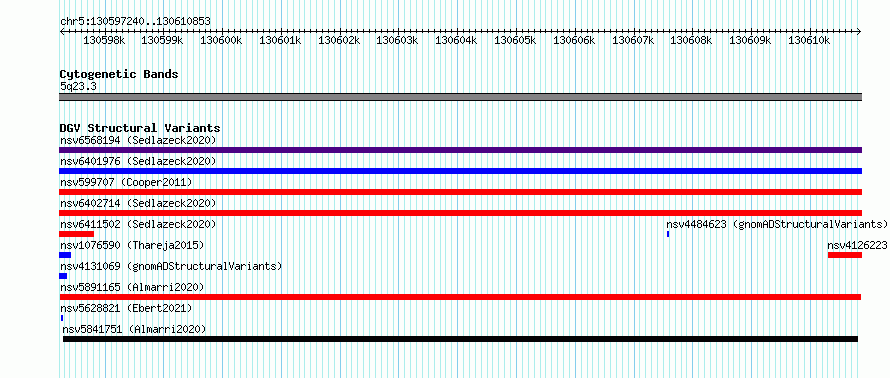Click the nsv4484623 (gnomADStructuralVariants) label
The image size is (890, 378).
[x=776, y=224]
